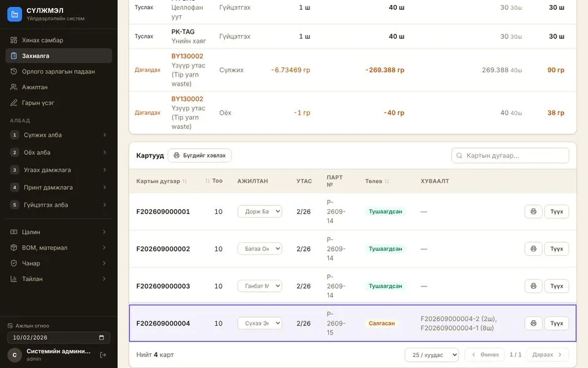588x368 pixels.
Task: Open the Батаа Ок worker dropdown
Action: pyautogui.click(x=260, y=248)
